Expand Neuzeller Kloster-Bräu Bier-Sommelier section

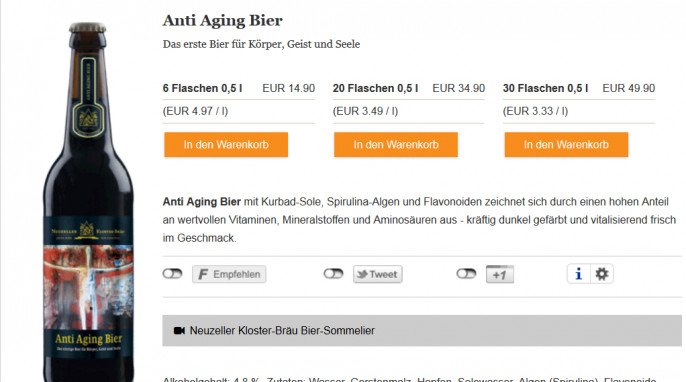tap(422, 330)
